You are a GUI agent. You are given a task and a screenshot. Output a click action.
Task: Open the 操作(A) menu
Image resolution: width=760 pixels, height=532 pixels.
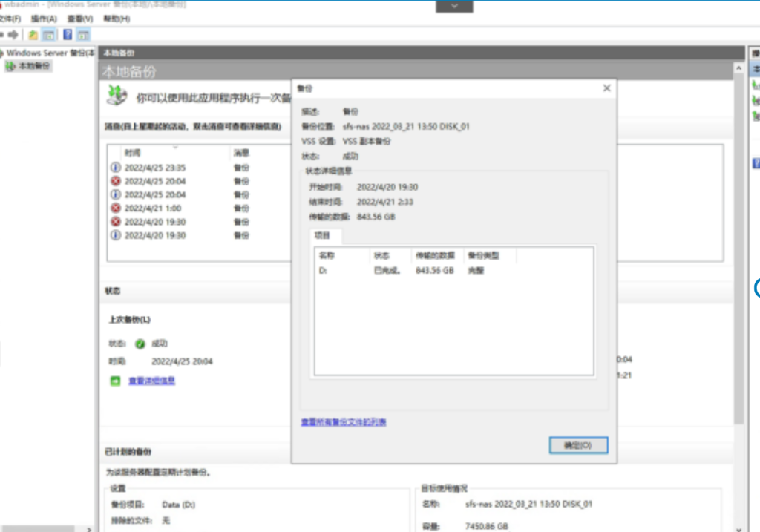43,19
